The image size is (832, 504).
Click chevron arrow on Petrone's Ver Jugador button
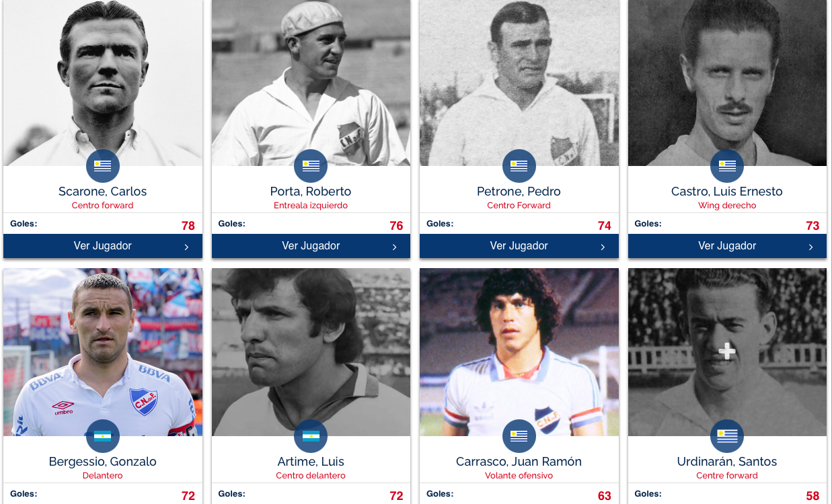click(603, 247)
